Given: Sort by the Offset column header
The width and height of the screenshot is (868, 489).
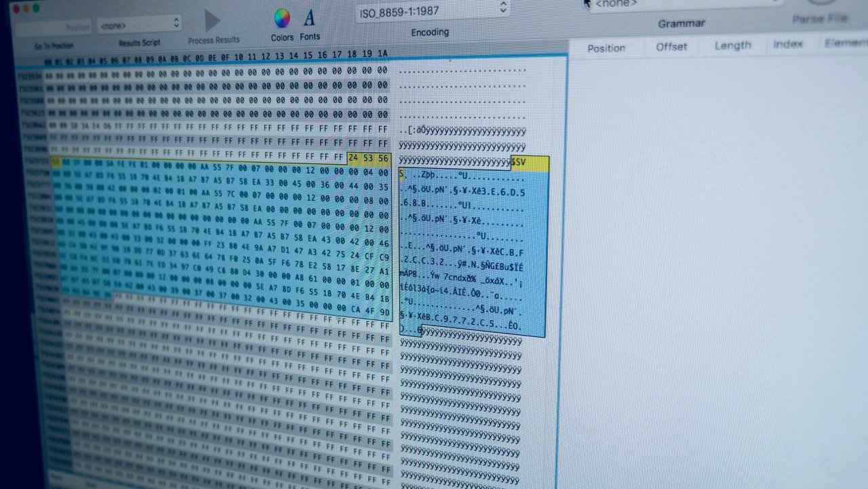Looking at the screenshot, I should coord(671,47).
